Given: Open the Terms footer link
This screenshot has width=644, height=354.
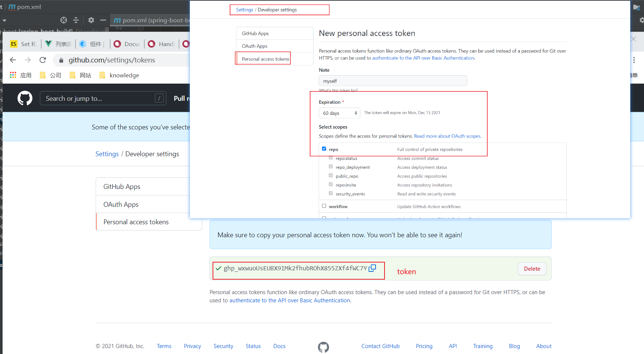Looking at the screenshot, I should tap(164, 346).
